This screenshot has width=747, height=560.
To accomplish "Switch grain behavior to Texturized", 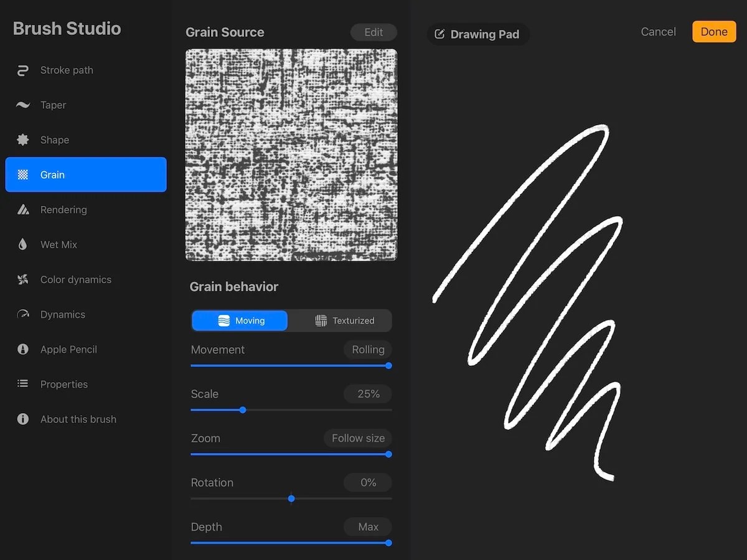I will coord(341,320).
